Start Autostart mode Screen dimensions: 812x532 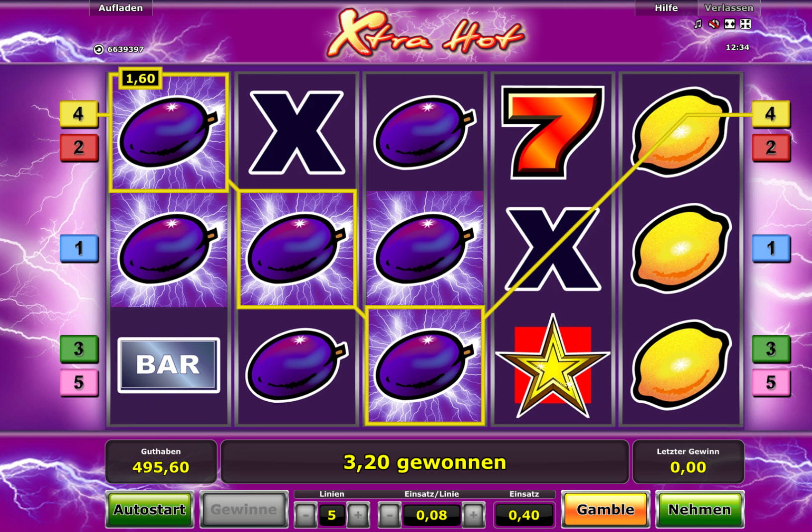tap(150, 510)
